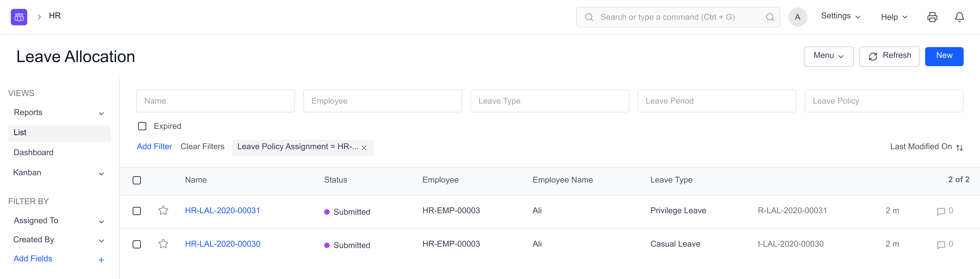
Task: Create a New leave allocation
Action: (944, 56)
